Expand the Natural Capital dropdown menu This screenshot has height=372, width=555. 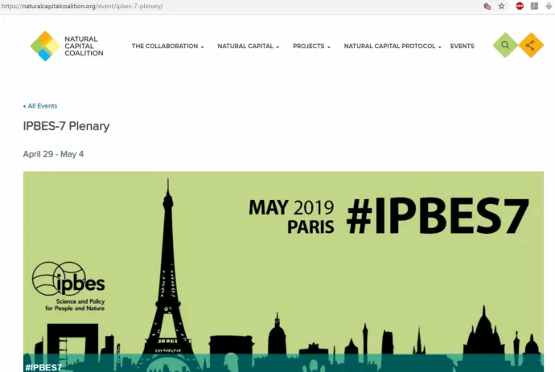click(248, 46)
